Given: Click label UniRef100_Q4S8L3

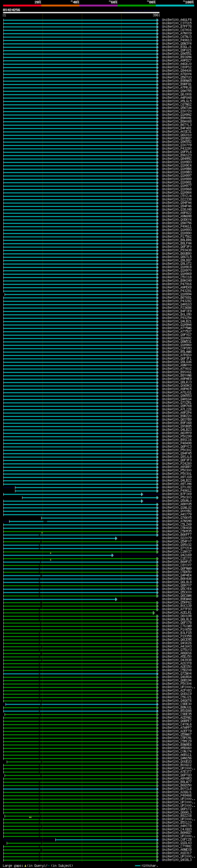Looking at the screenshot, I should pyautogui.click(x=177, y=860).
